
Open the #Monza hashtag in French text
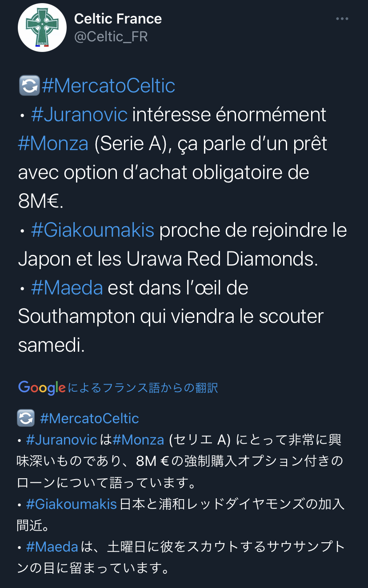pos(53,144)
